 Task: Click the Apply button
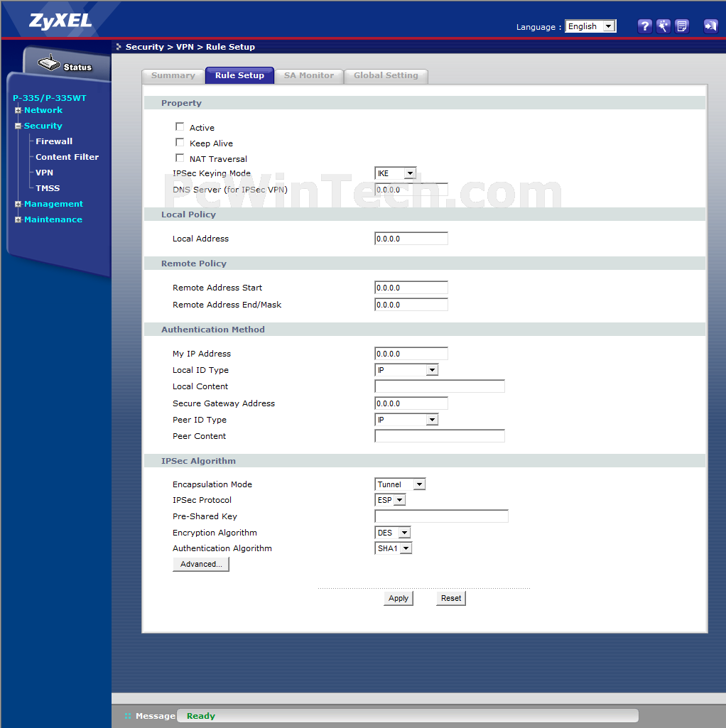(x=399, y=598)
